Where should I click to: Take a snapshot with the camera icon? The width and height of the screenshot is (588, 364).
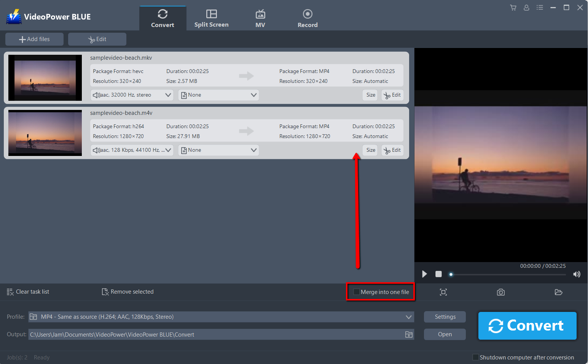(x=500, y=292)
